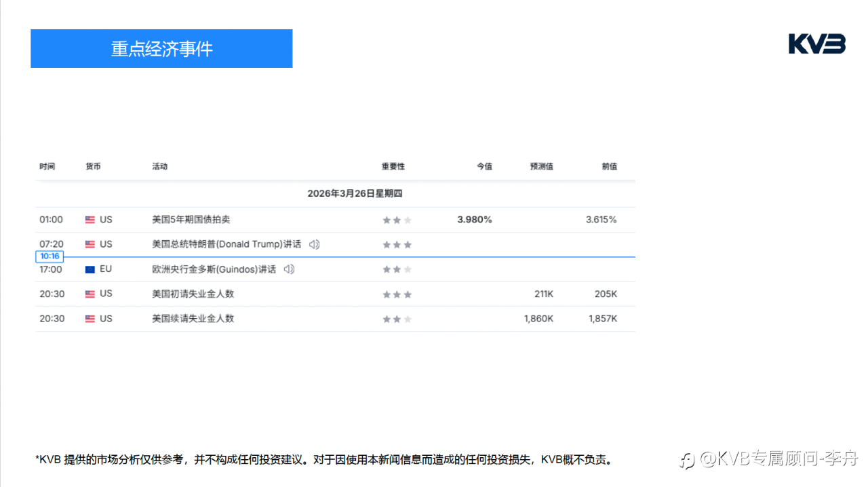Click EU flag in 17:00 row
The height and width of the screenshot is (487, 868).
click(x=90, y=269)
